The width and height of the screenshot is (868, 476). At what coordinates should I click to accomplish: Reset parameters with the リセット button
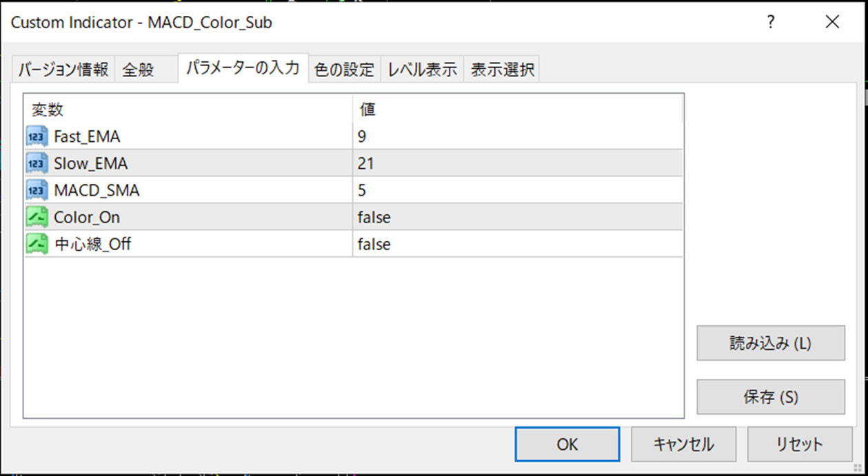click(x=799, y=444)
